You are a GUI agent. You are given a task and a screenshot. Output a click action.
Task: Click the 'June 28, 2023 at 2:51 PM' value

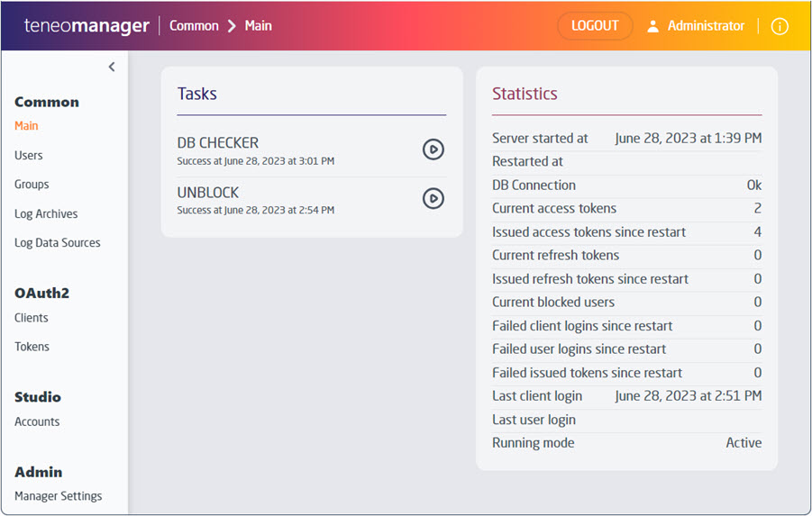[x=689, y=396]
